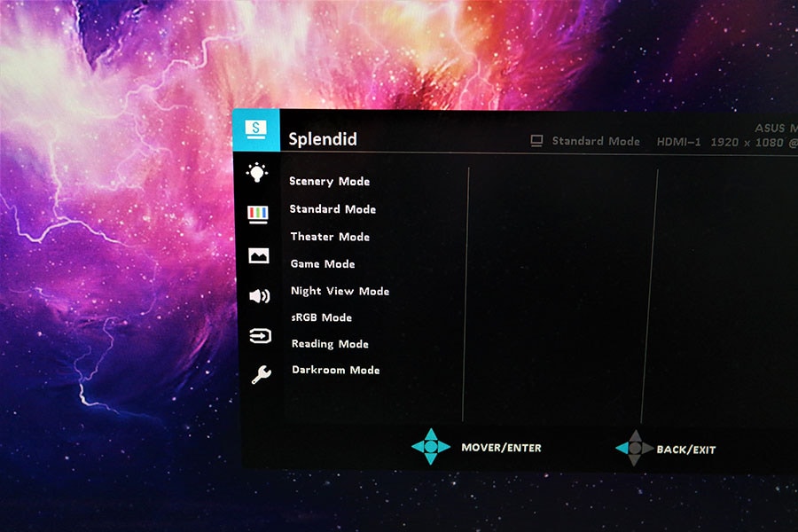Select Standard Mode in the list
Viewport: 798px width, 532px height.
tap(332, 209)
